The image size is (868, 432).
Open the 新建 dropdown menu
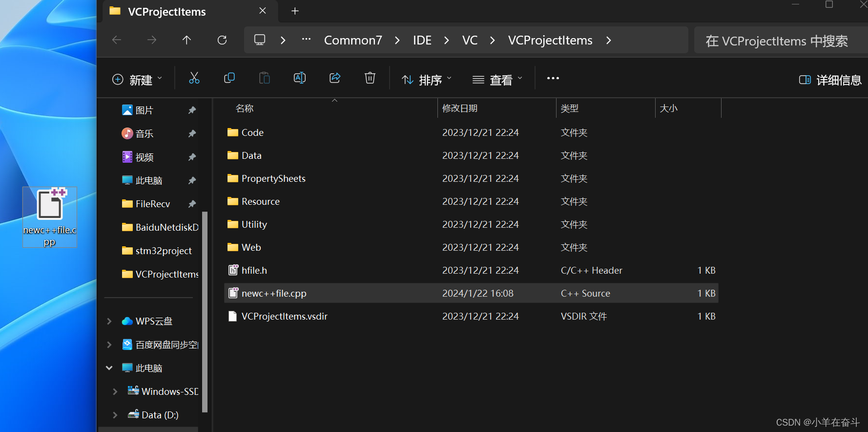point(137,80)
